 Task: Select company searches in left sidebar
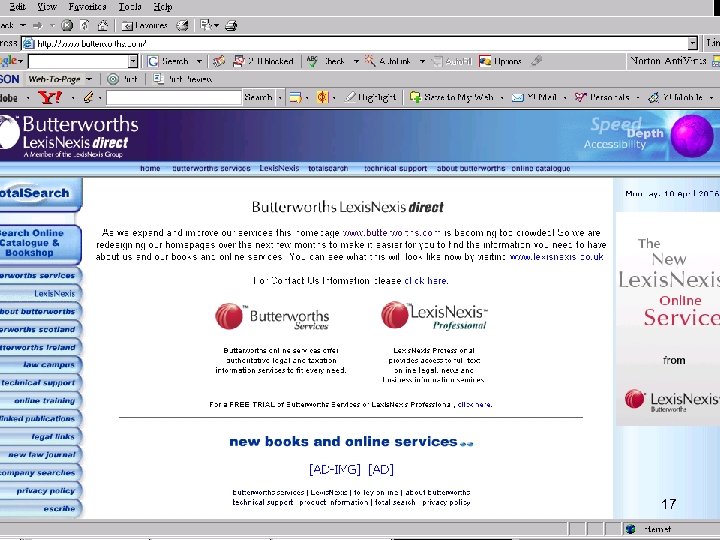point(40,472)
